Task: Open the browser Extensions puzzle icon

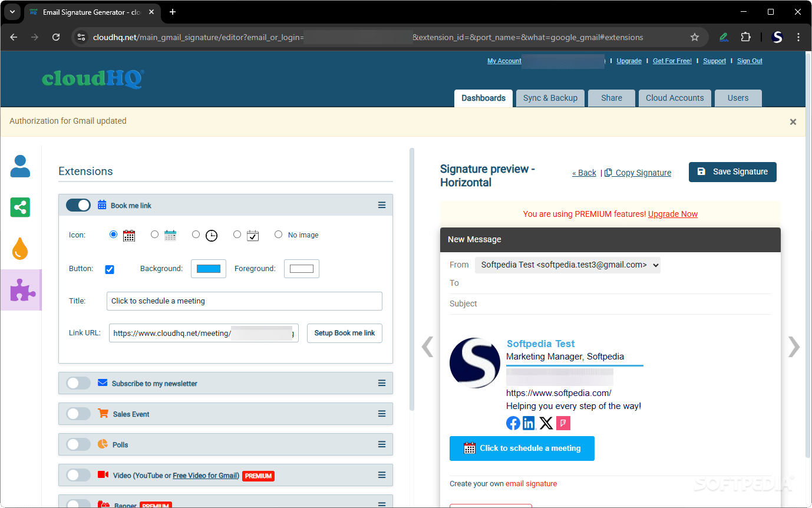Action: [746, 37]
